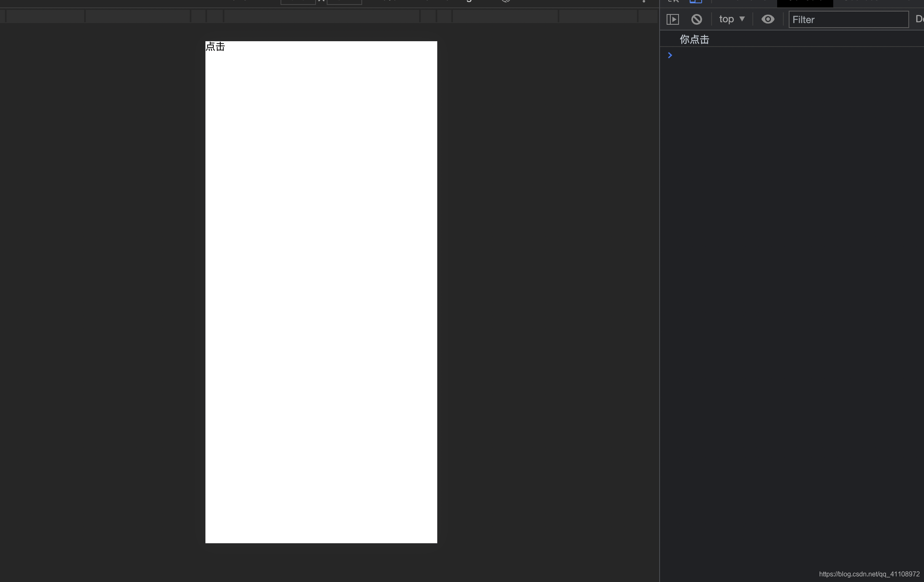The image size is (924, 582).
Task: Click the '点击' text in the page
Action: [215, 47]
